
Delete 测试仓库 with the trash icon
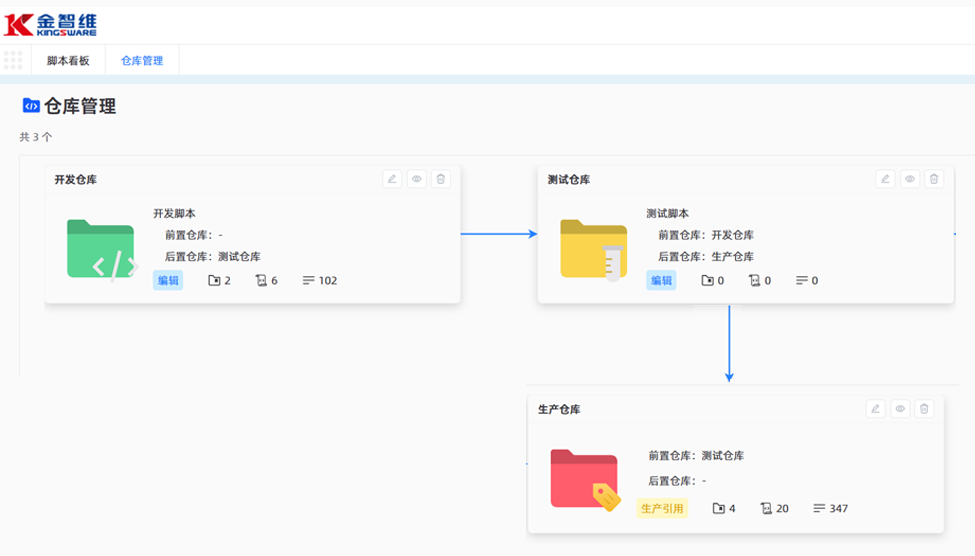(934, 179)
